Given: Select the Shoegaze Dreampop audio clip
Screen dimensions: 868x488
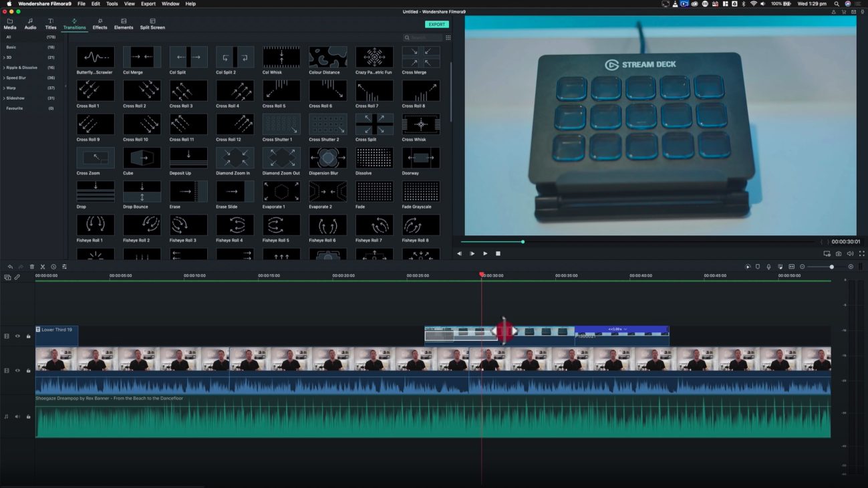Looking at the screenshot, I should 433,416.
